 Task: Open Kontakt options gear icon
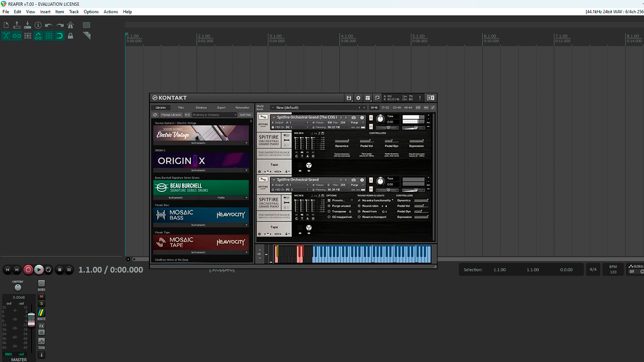[x=358, y=98]
